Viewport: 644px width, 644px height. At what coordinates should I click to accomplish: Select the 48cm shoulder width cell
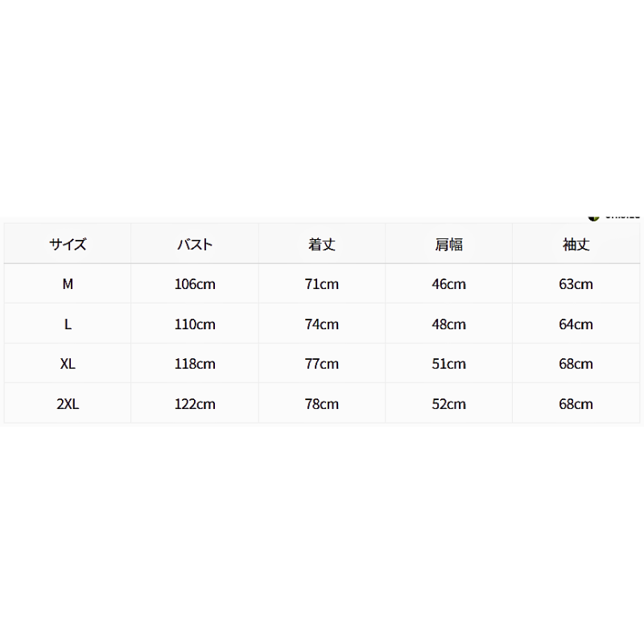click(x=449, y=324)
